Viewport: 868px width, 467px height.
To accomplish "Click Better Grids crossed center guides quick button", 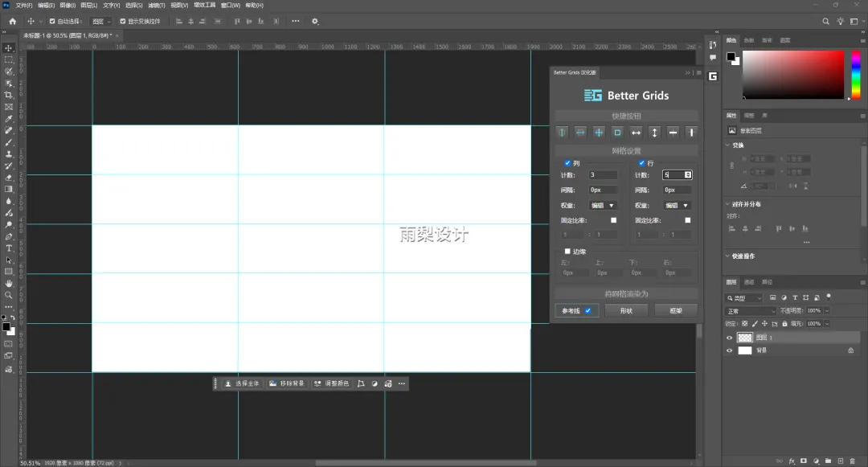I will [x=599, y=133].
